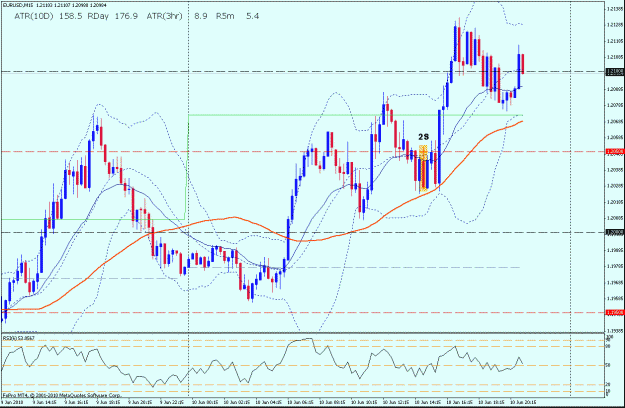Viewport: 625px width, 408px height.
Task: Click the MetaQuotes Software Corp. copyright text
Action: coord(62,395)
